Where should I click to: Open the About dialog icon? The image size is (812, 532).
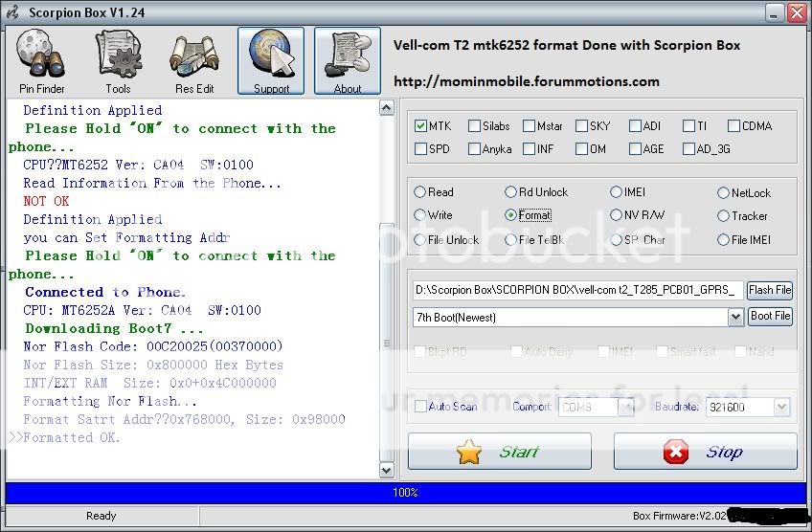[x=348, y=61]
